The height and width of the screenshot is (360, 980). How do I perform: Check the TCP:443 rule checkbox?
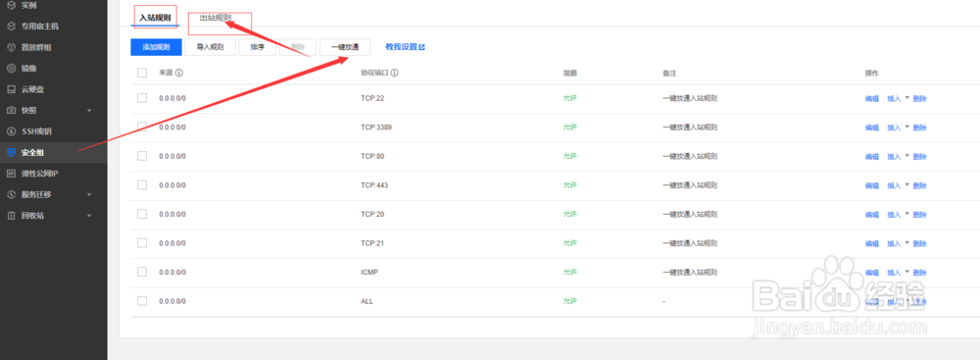pos(142,184)
